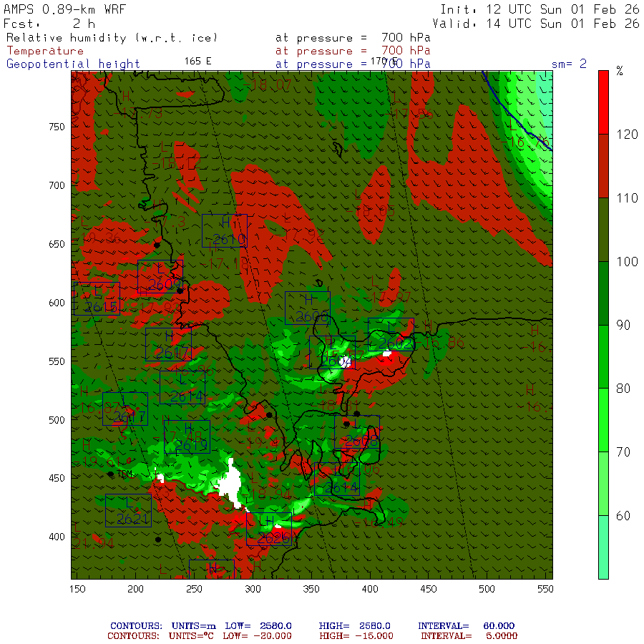Click the red legend band above 120
This screenshot has height=644, width=644.
pyautogui.click(x=603, y=102)
